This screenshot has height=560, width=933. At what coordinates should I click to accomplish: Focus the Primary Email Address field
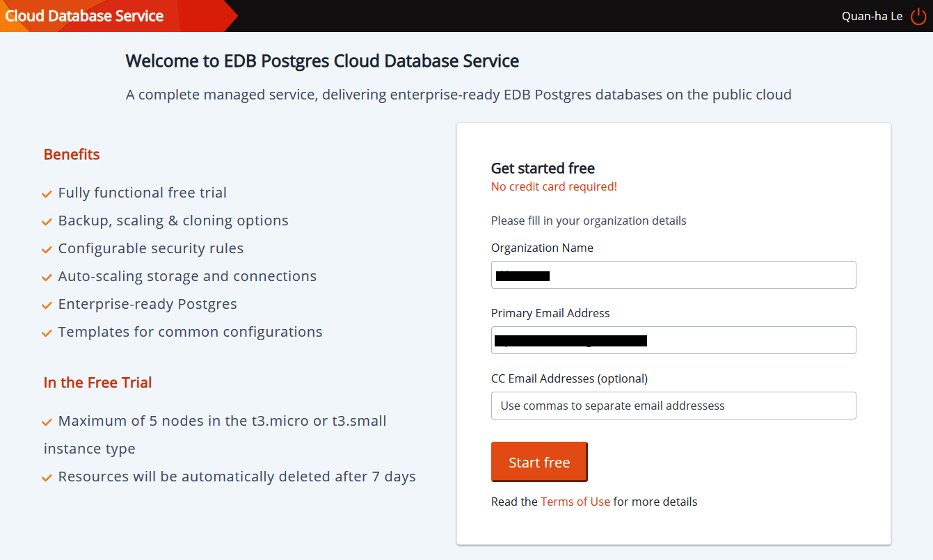(x=673, y=340)
